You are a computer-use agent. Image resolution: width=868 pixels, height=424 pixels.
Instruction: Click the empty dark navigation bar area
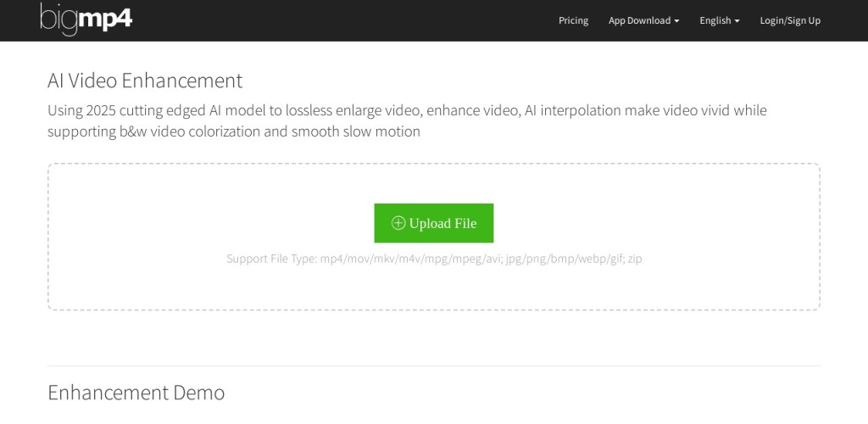tap(339, 20)
